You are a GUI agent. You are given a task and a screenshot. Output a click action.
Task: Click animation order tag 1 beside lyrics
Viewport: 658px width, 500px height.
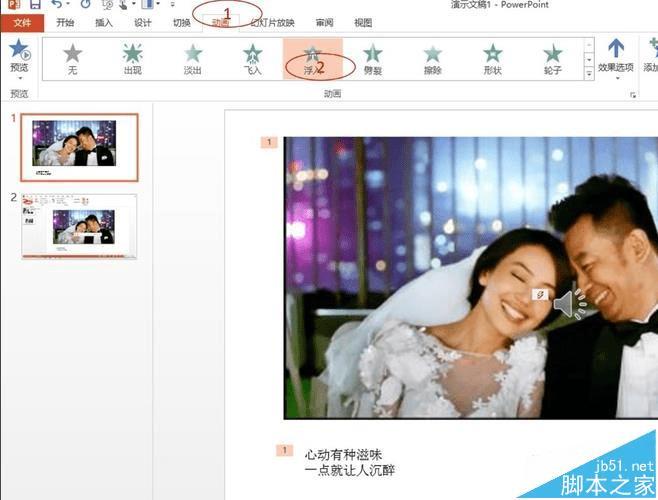[284, 450]
